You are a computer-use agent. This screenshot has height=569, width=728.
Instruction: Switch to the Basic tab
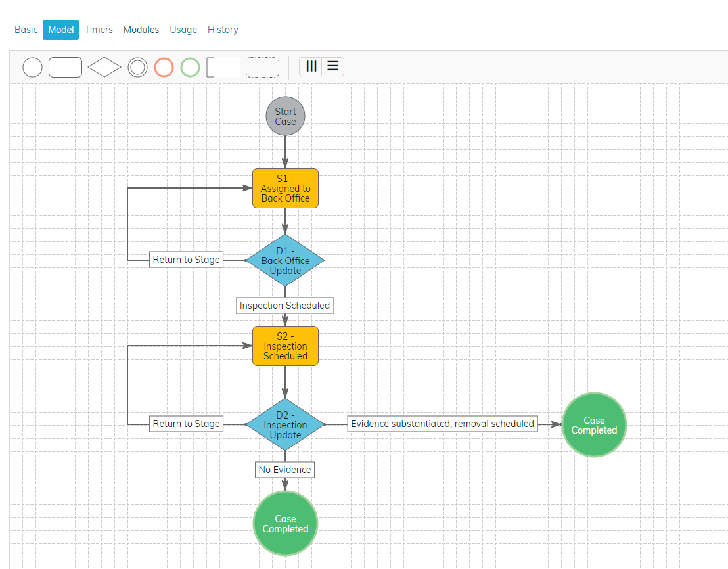(x=26, y=30)
